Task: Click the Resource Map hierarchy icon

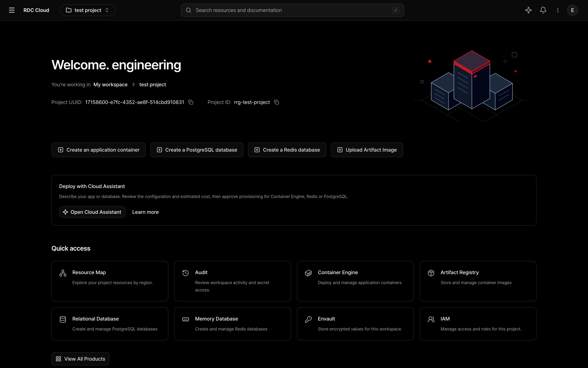Action: click(63, 273)
